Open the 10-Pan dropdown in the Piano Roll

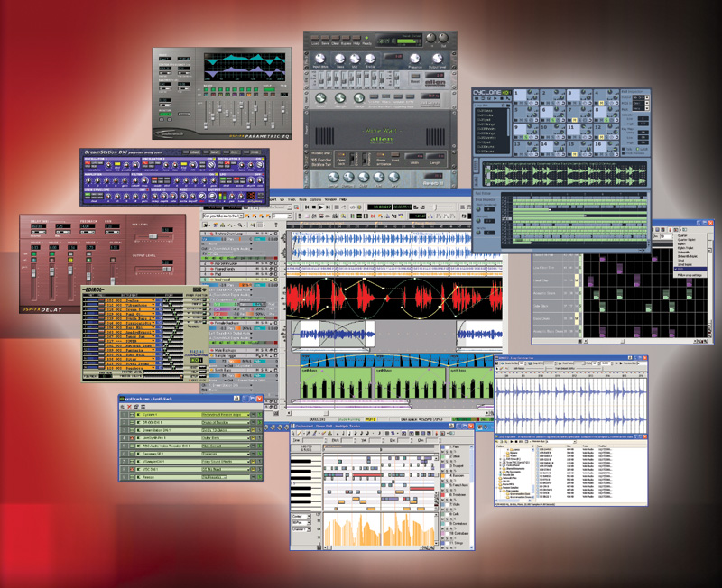click(301, 523)
